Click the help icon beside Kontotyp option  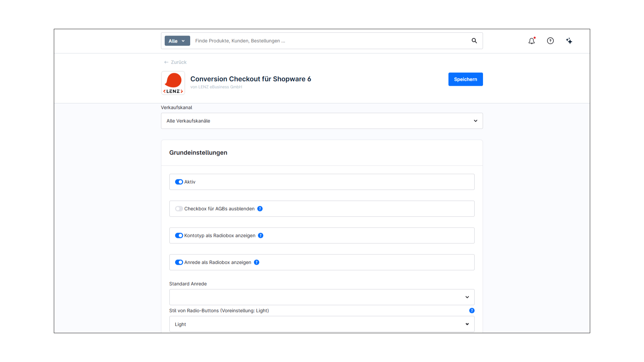coord(261,235)
